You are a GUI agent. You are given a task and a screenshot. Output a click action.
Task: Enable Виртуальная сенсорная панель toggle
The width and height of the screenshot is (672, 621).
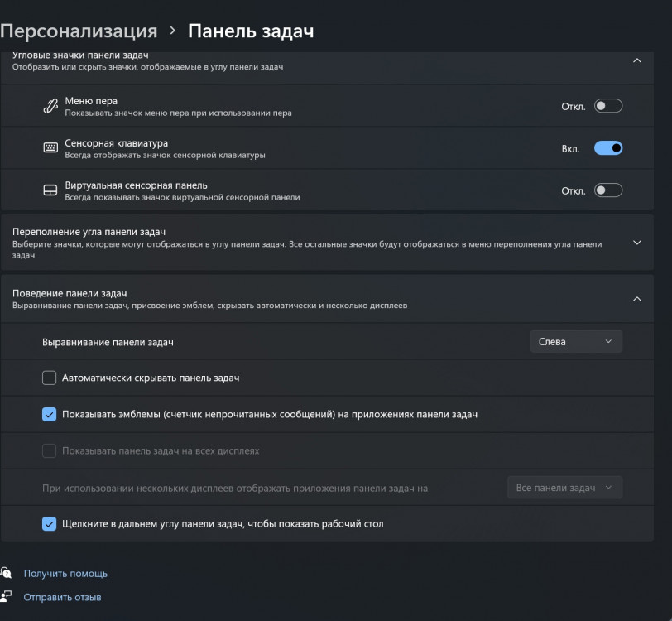pos(607,190)
